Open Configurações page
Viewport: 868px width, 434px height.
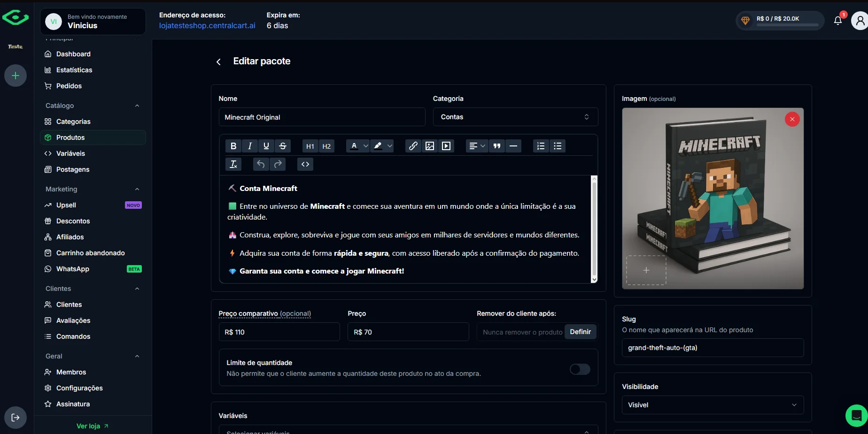point(93,388)
